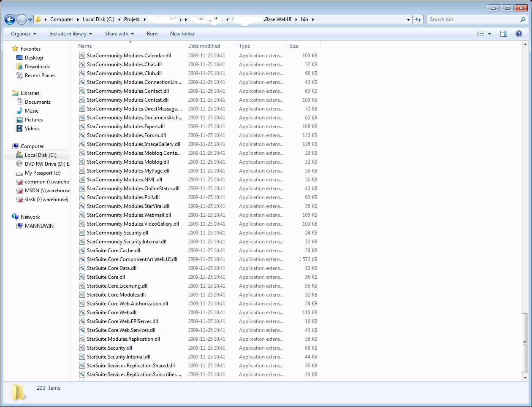This screenshot has width=532, height=407.
Task: Click in the Search bin field
Action: [x=473, y=19]
